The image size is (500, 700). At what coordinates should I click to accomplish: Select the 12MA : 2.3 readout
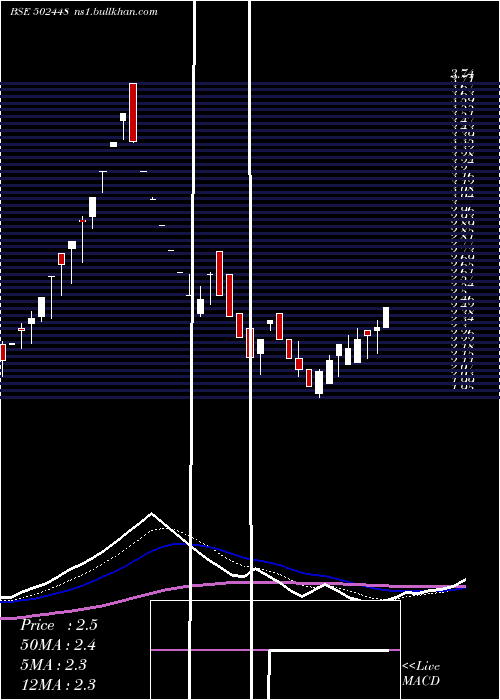(x=58, y=684)
